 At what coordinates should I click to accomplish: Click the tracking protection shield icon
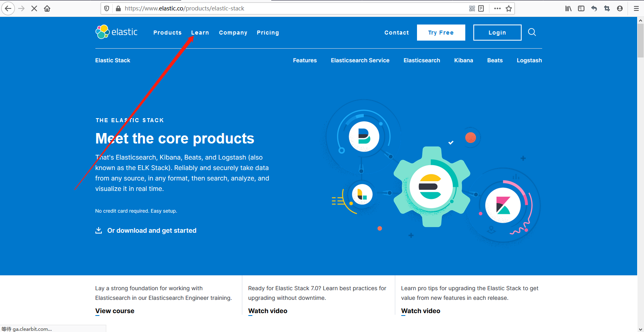pyautogui.click(x=107, y=8)
